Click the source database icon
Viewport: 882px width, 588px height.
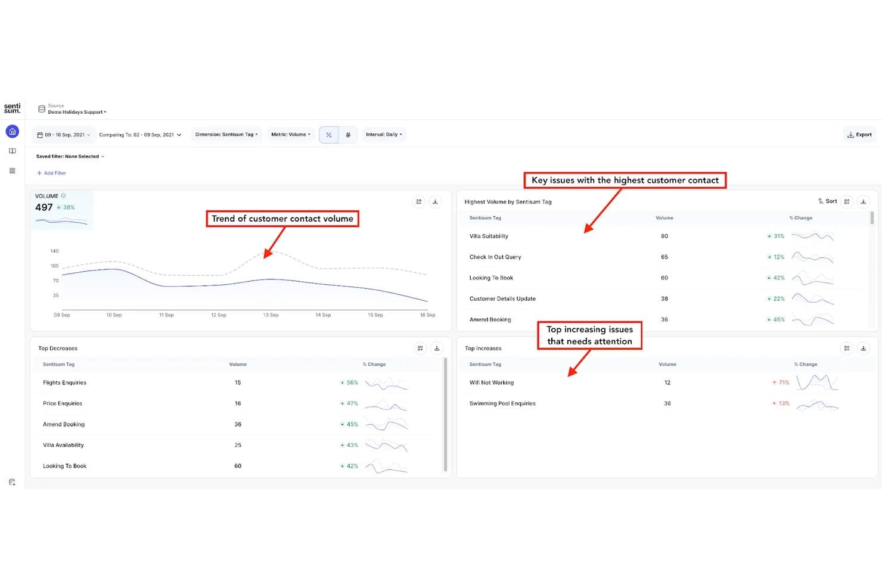[42, 109]
